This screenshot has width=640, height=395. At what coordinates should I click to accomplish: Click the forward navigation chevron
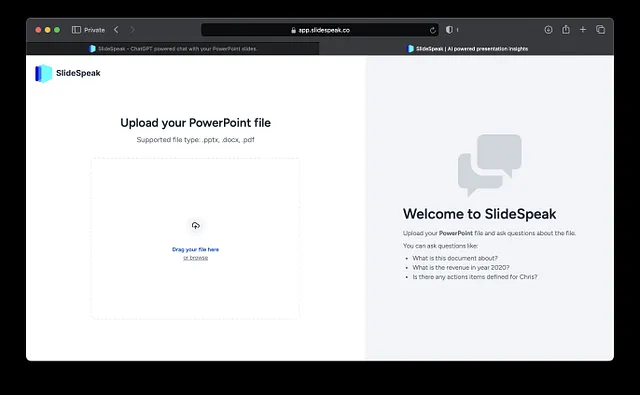click(x=132, y=30)
